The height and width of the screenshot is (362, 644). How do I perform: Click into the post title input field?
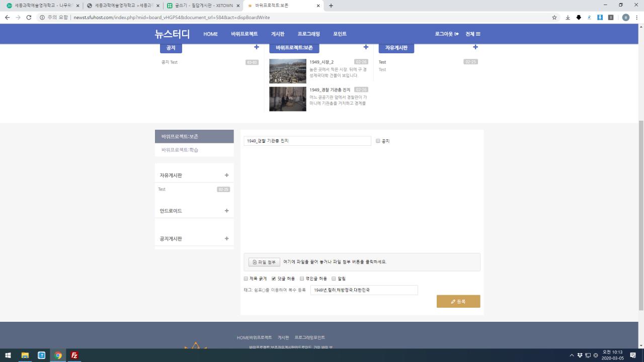click(307, 141)
